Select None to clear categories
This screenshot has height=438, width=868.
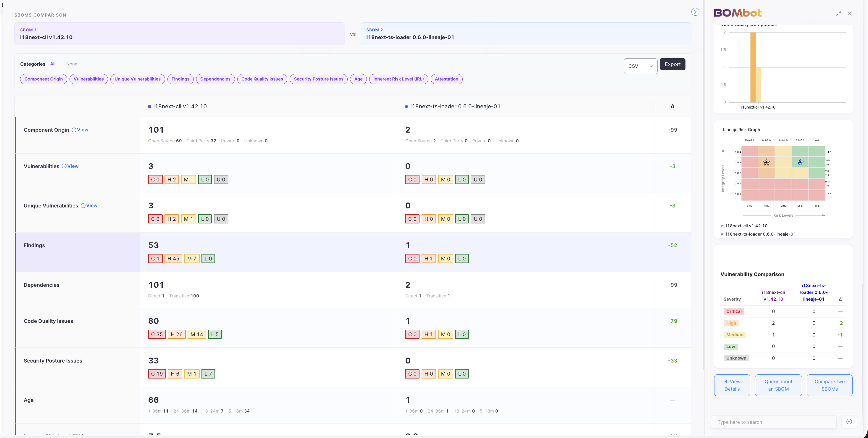72,64
